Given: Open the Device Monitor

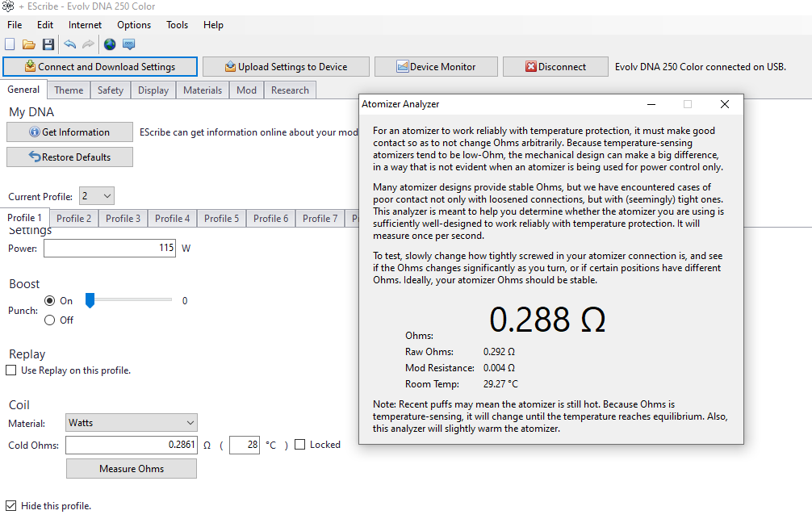Looking at the screenshot, I should tap(436, 67).
